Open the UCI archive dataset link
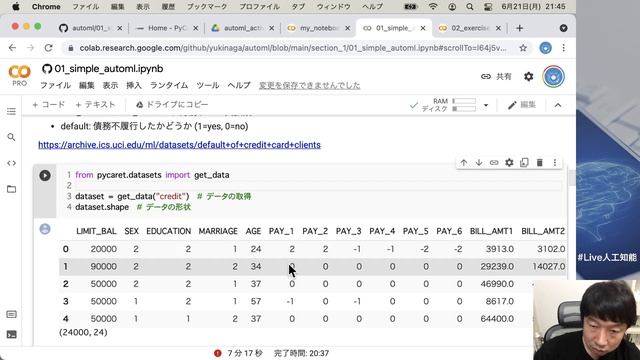Image resolution: width=640 pixels, height=360 pixels. coord(179,145)
